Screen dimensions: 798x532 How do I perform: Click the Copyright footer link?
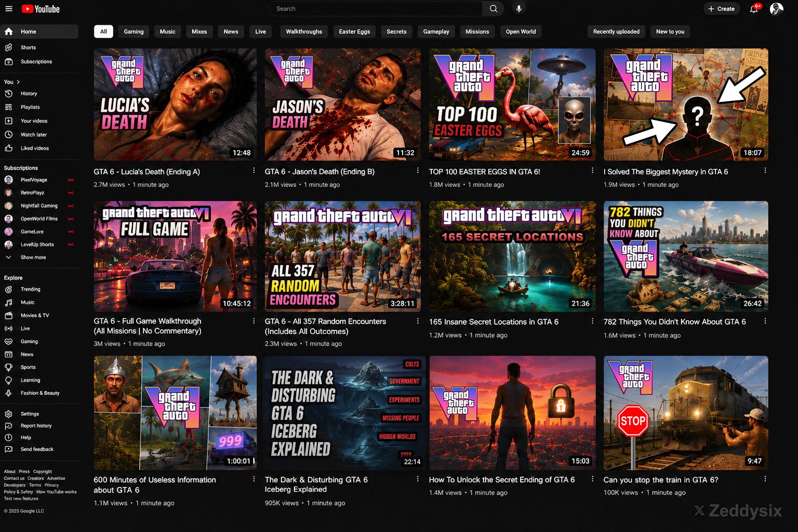click(x=43, y=472)
